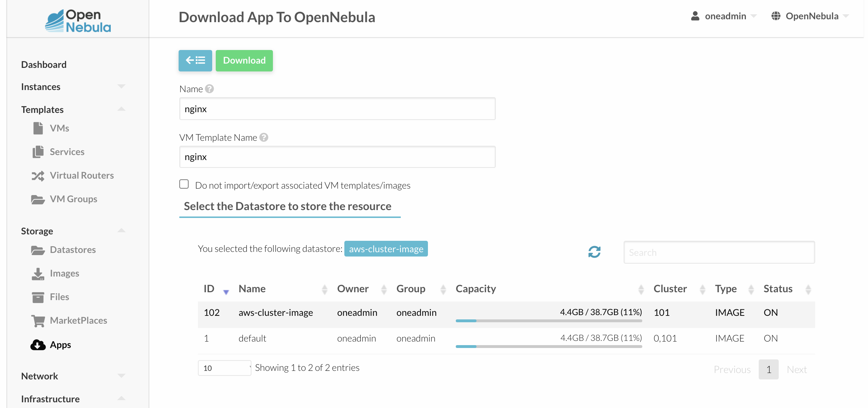Screen dimensions: 868x408
Task: Click the aws-cluster-image capacity bar
Action: click(549, 321)
